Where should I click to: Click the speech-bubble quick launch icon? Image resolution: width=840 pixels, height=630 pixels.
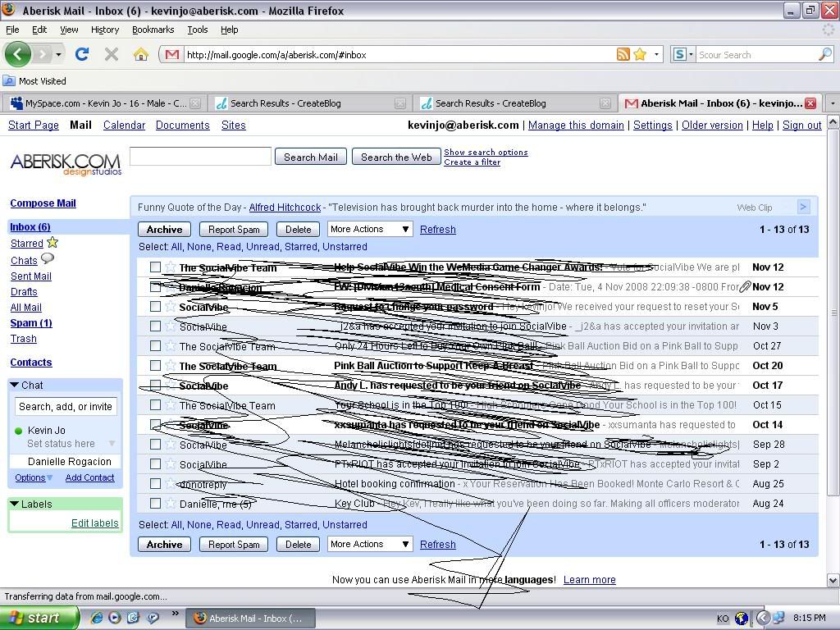tap(153, 618)
